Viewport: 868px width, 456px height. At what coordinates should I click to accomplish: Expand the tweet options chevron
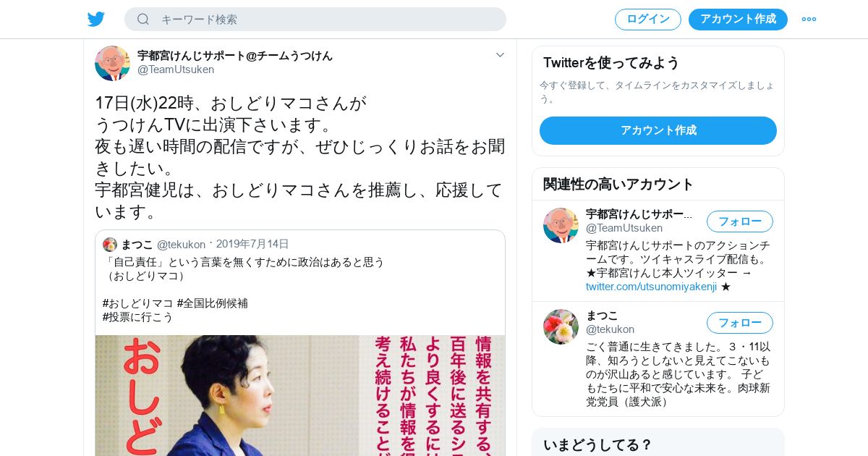pos(500,55)
